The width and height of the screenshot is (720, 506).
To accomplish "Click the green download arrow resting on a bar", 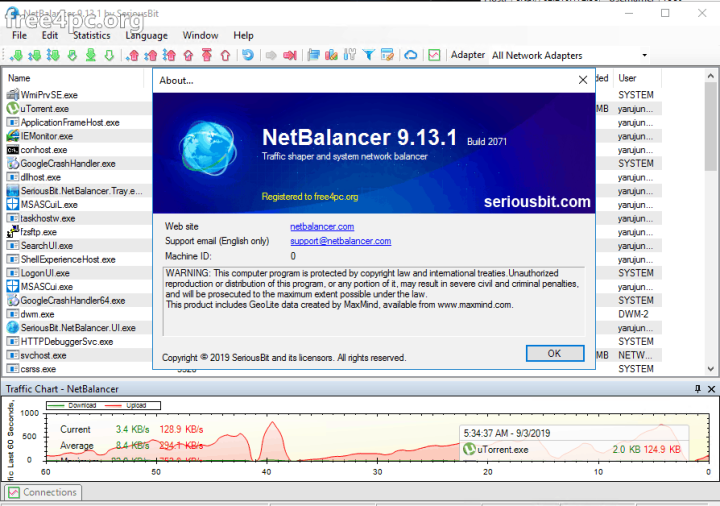I will [x=91, y=56].
